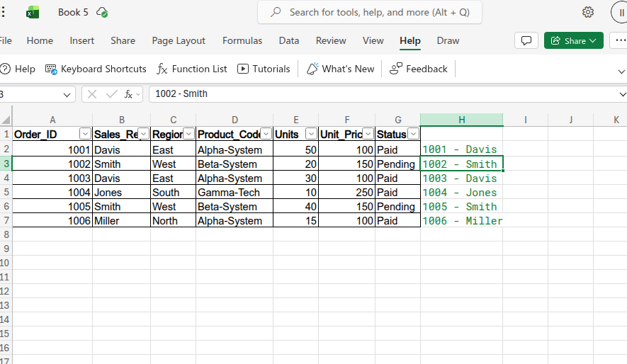Image resolution: width=627 pixels, height=364 pixels.
Task: Open the View tab
Action: 373,41
